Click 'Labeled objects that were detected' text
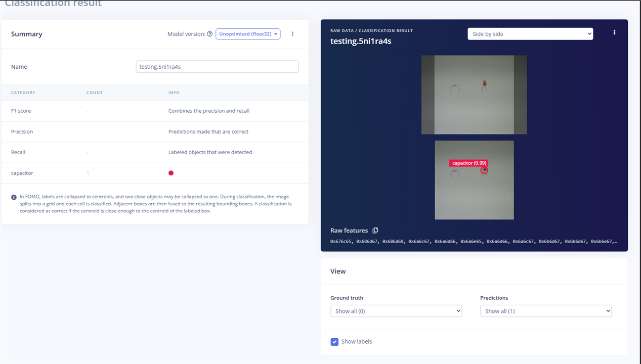Image resolution: width=641 pixels, height=364 pixels. point(210,152)
